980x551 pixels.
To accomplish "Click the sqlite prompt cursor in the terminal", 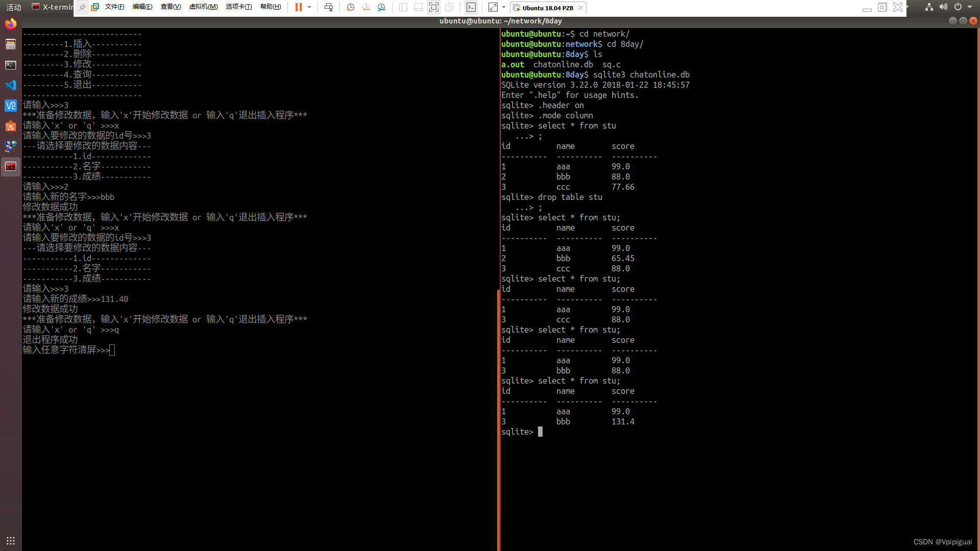I will click(540, 432).
